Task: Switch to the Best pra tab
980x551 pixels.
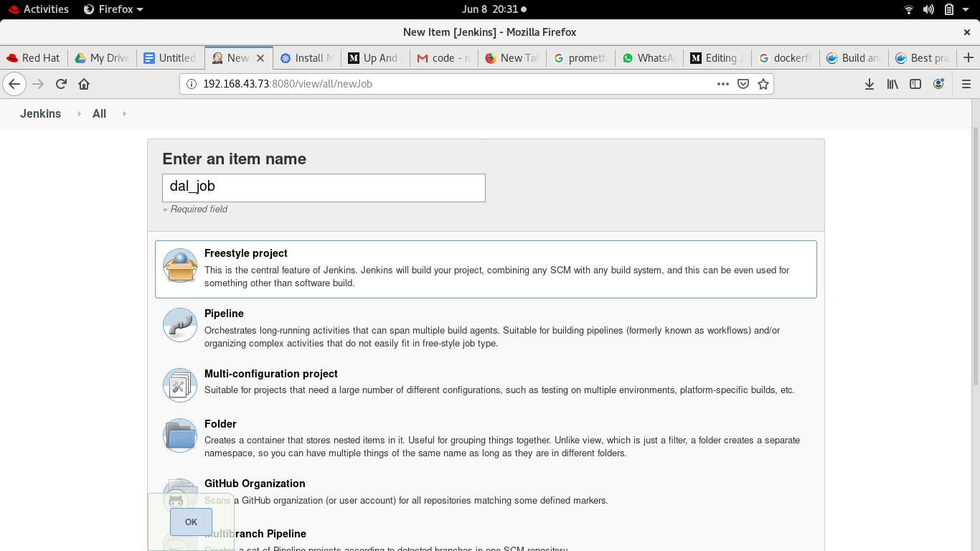Action: [x=921, y=58]
